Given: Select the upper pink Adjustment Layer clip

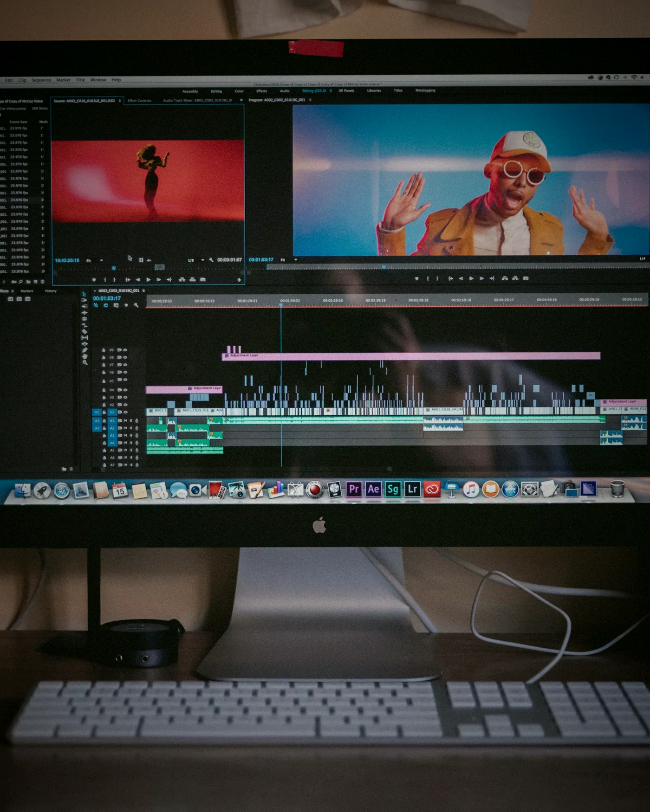Looking at the screenshot, I should click(411, 356).
